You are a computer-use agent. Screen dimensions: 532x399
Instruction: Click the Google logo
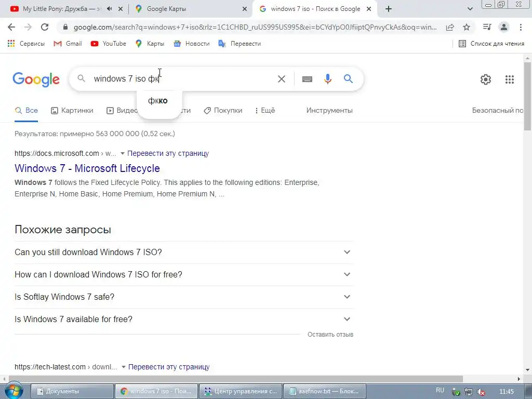pyautogui.click(x=36, y=79)
